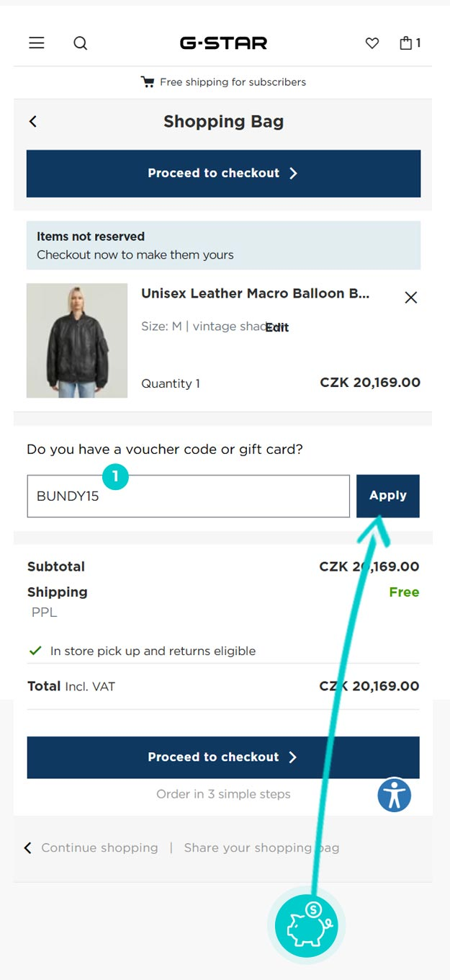
Task: Open the shopping bag icon showing 1 item
Action: (x=407, y=43)
